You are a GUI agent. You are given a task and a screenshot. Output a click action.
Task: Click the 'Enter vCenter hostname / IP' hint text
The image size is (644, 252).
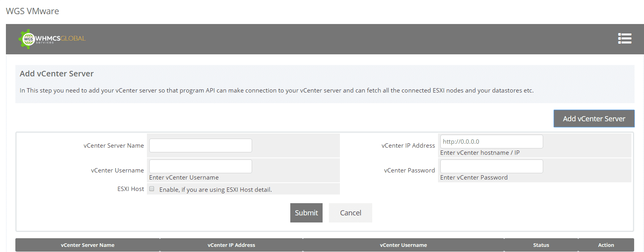pyautogui.click(x=480, y=153)
